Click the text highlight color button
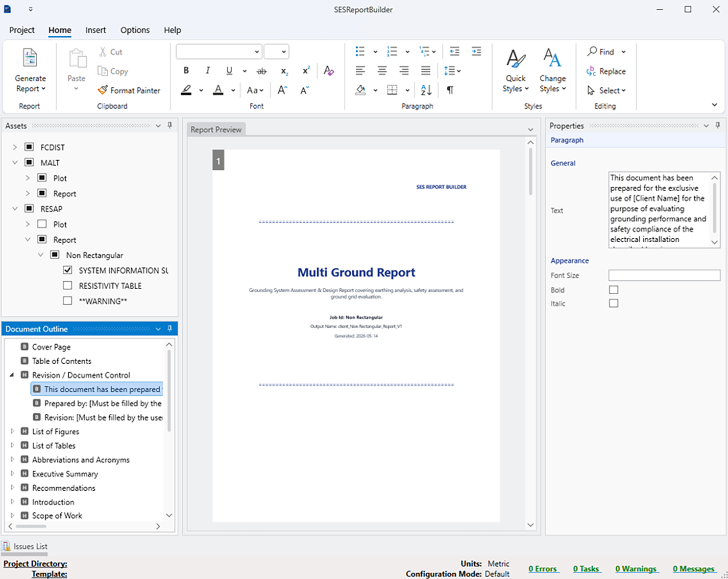This screenshot has height=579, width=728. (x=186, y=90)
